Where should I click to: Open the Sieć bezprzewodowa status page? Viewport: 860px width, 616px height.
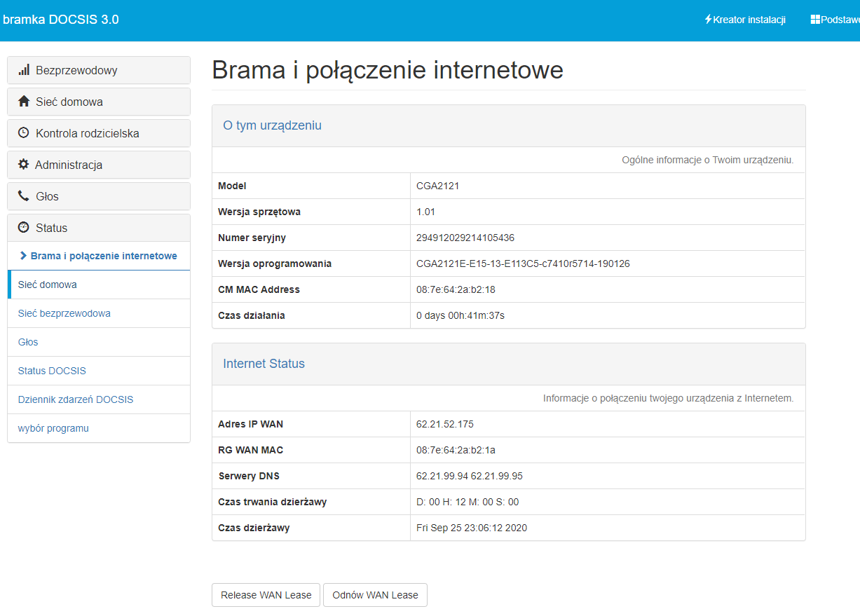64,313
